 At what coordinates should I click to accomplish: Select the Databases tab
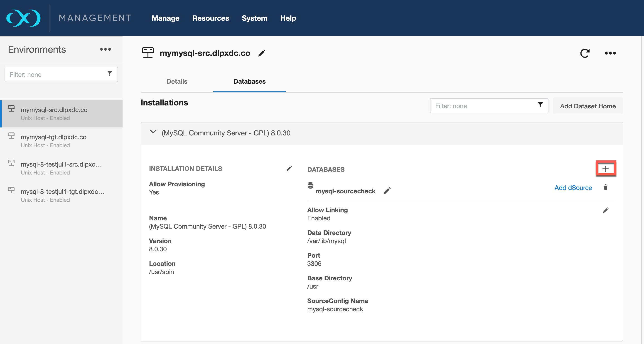pos(250,81)
